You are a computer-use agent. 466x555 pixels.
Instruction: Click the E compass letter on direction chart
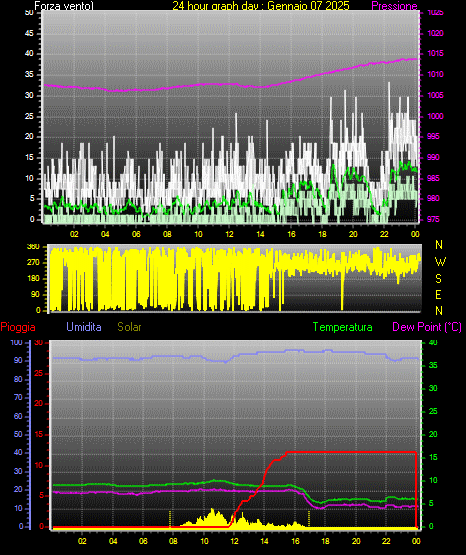pos(438,295)
